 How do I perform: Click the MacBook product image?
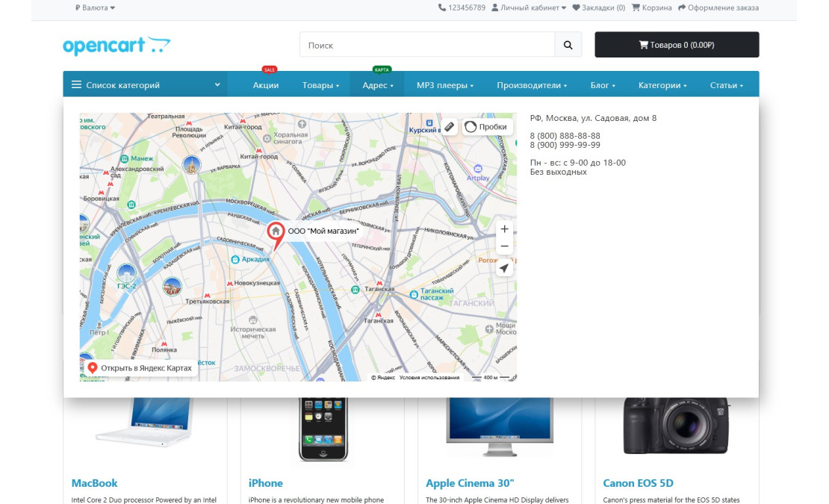pyautogui.click(x=144, y=423)
